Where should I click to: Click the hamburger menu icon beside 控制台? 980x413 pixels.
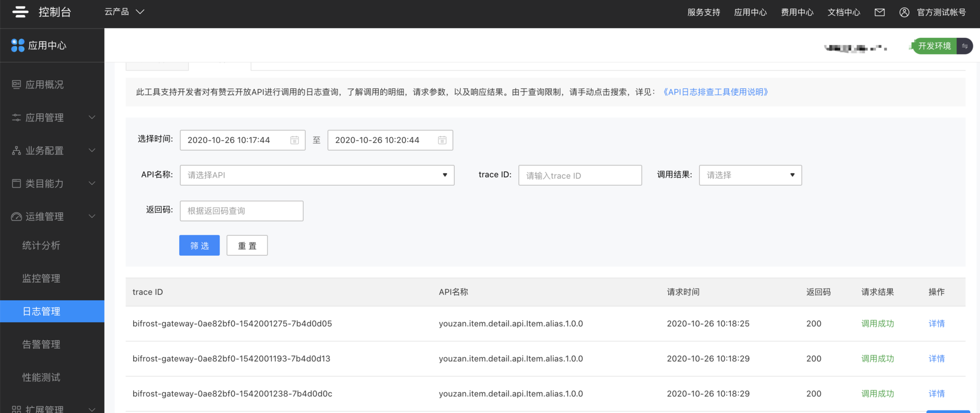coord(20,12)
